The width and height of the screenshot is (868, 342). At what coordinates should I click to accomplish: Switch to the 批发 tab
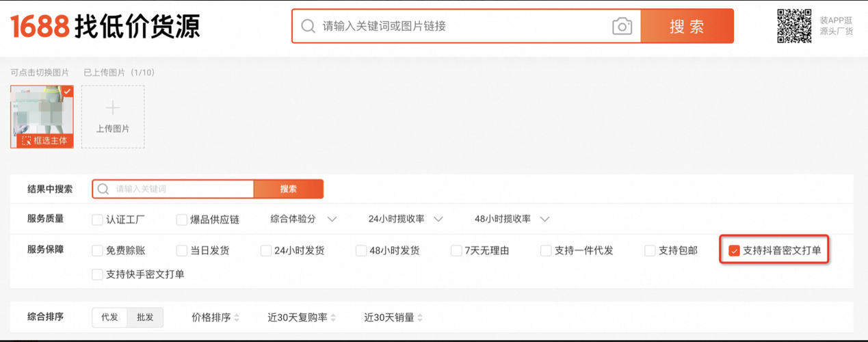(x=145, y=317)
